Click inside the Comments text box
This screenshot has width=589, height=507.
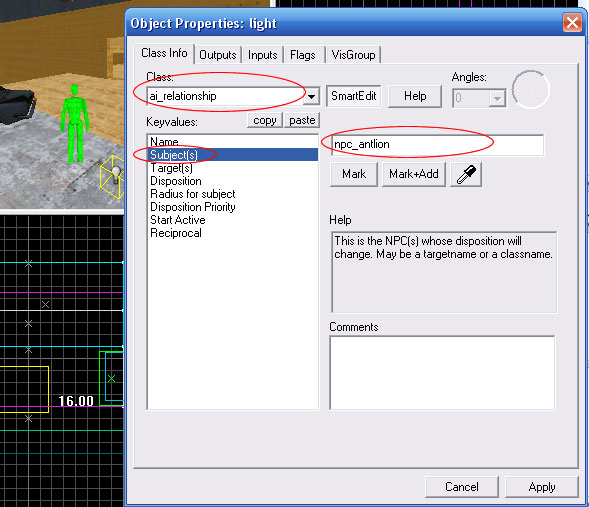pyautogui.click(x=442, y=373)
